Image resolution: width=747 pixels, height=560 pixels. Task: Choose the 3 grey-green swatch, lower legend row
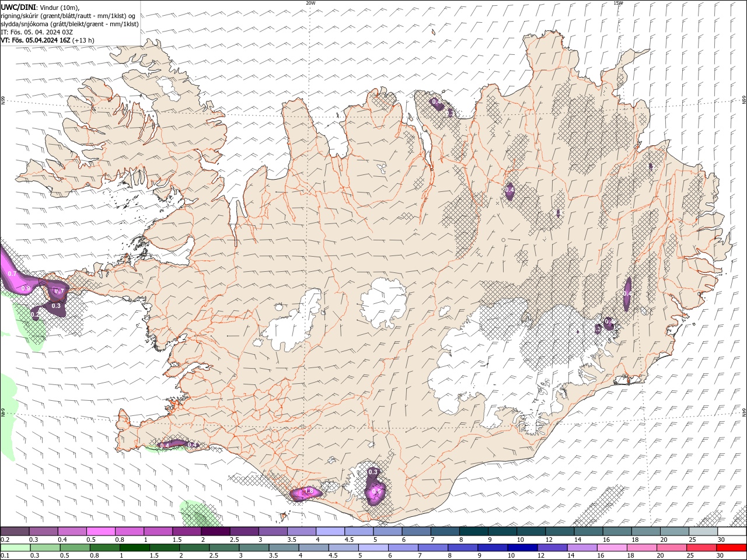(x=254, y=548)
